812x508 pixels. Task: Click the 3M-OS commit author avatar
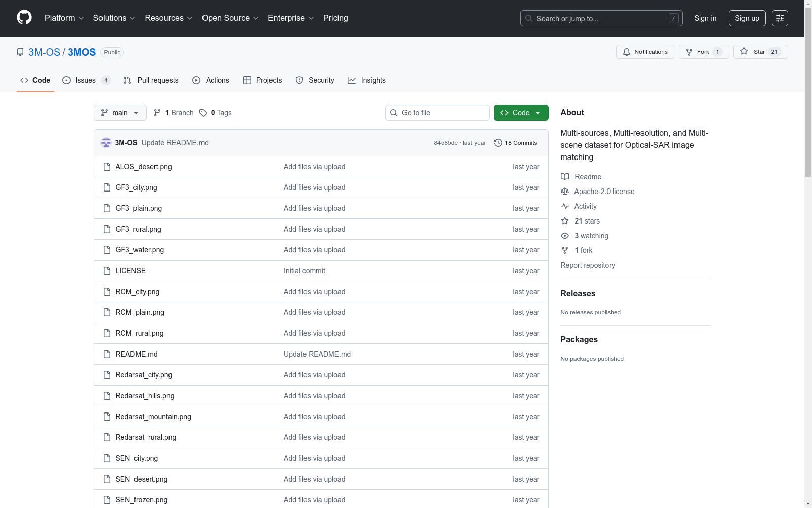[106, 143]
